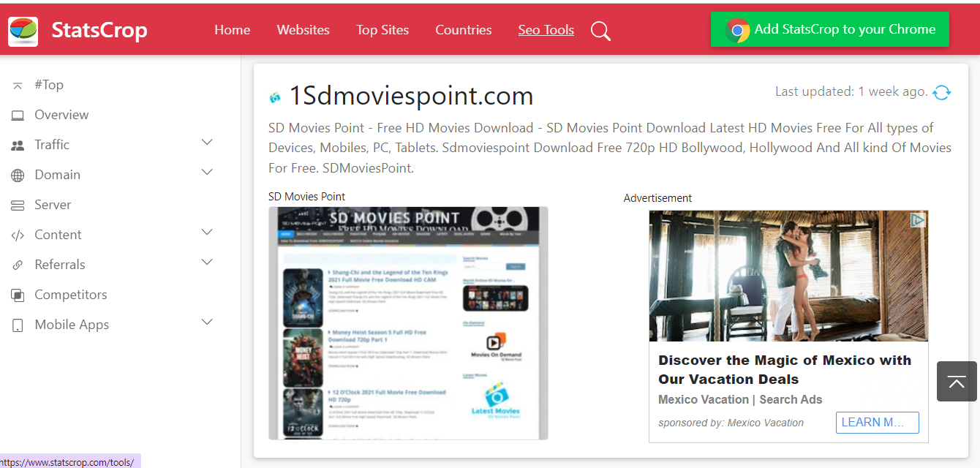980x468 pixels.
Task: Click the Discover the Magic of Mexico headline
Action: (x=785, y=370)
